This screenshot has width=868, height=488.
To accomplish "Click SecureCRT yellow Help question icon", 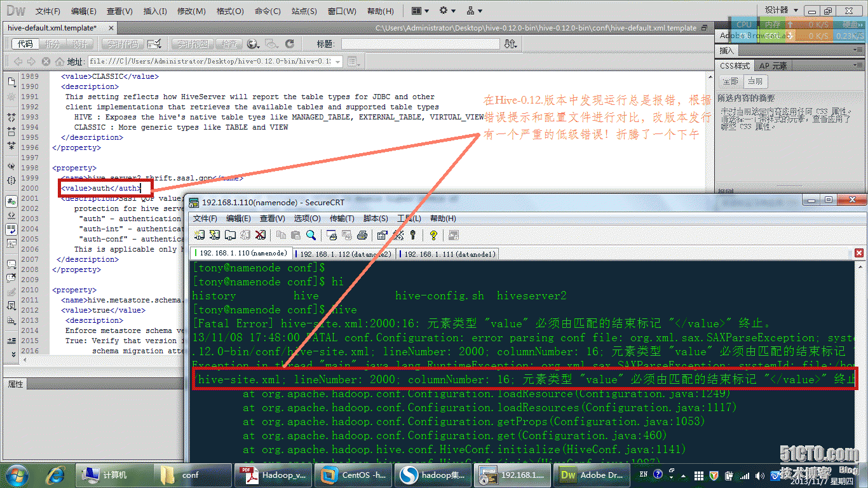I will pos(433,235).
